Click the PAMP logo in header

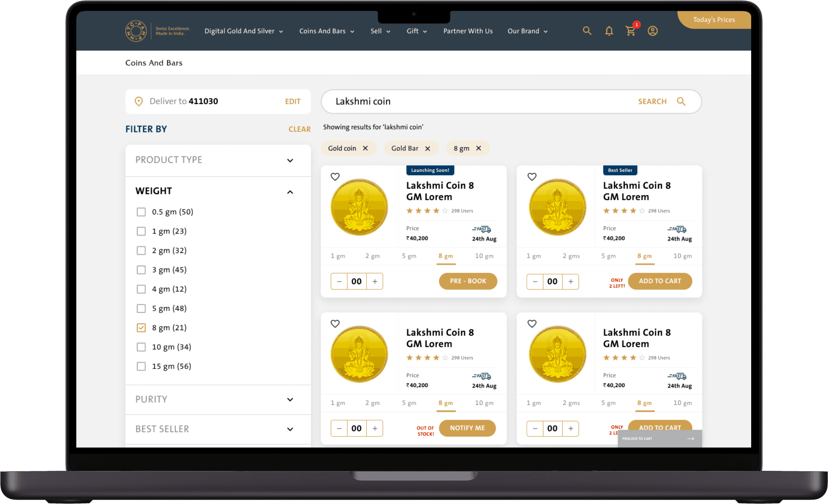tap(136, 31)
